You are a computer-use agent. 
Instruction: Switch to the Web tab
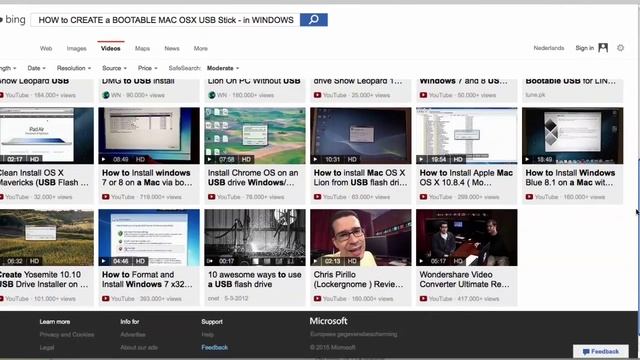point(46,48)
